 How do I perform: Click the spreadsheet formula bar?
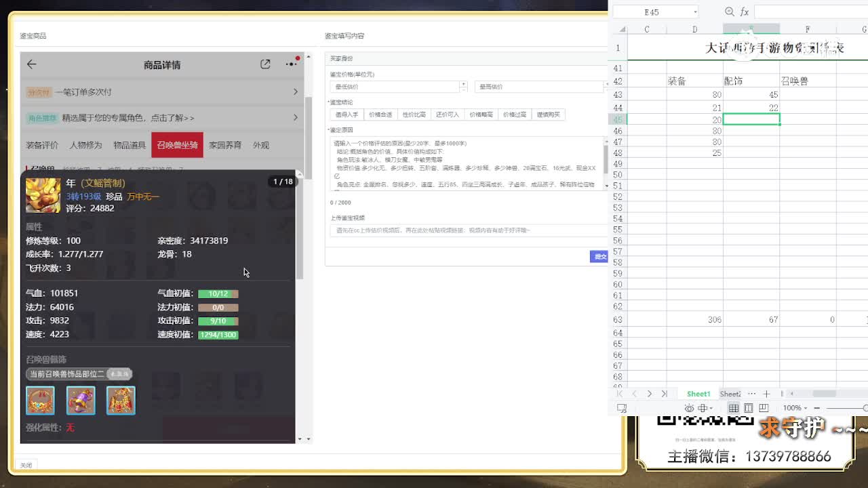(811, 12)
